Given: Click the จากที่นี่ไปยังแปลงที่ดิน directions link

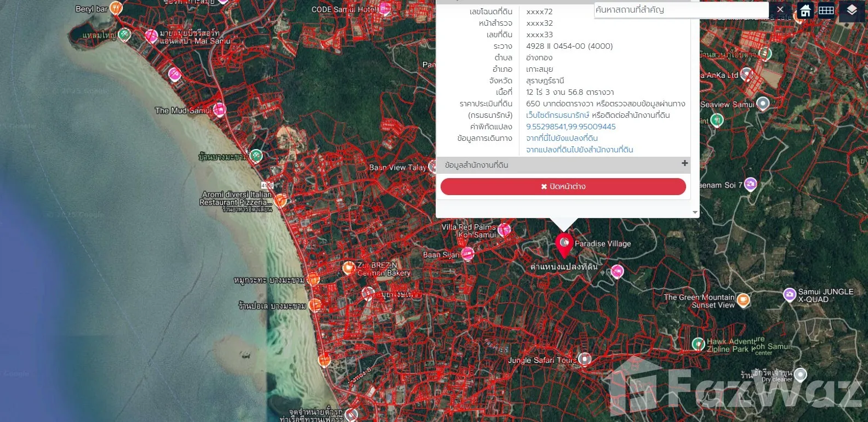Looking at the screenshot, I should (x=562, y=138).
